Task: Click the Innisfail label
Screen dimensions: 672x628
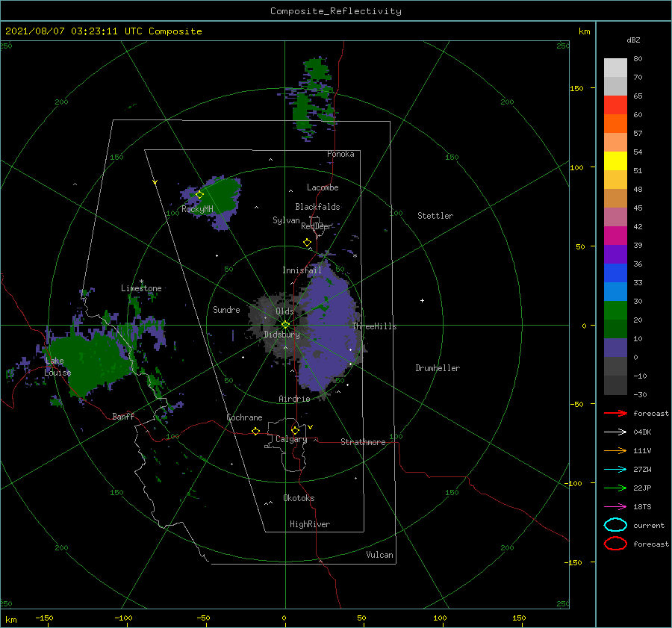Action: [302, 270]
